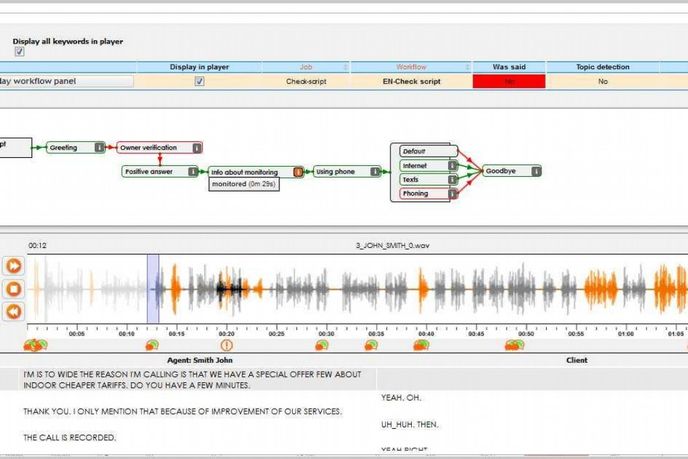688x459 pixels.
Task: Click the keyword marker near 00:35
Action: coord(371,345)
